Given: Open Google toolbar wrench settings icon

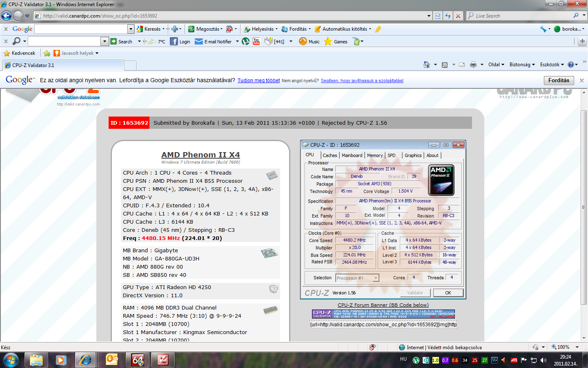Looking at the screenshot, I should (x=543, y=29).
